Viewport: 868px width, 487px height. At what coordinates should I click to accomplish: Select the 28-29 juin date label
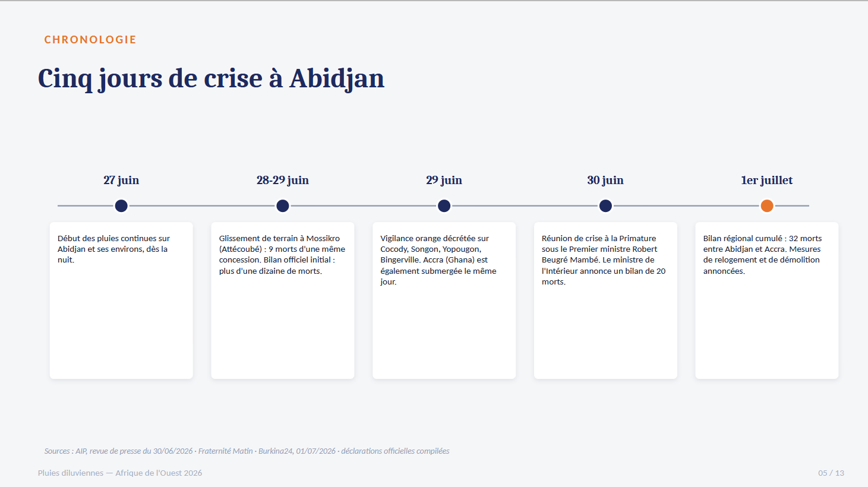tap(283, 180)
